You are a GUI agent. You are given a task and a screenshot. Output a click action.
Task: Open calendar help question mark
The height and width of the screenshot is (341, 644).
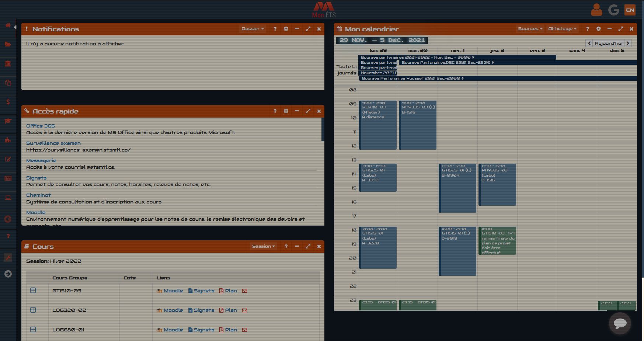(x=588, y=29)
